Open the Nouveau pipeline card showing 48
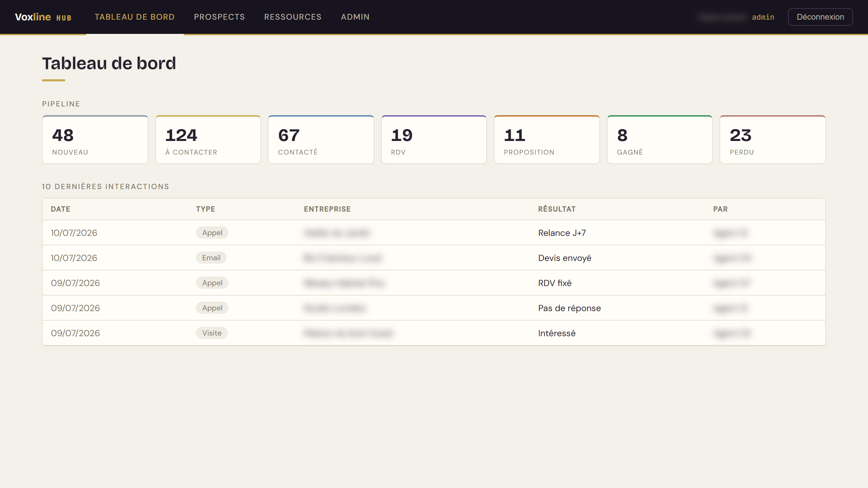This screenshot has height=488, width=868. click(x=95, y=140)
